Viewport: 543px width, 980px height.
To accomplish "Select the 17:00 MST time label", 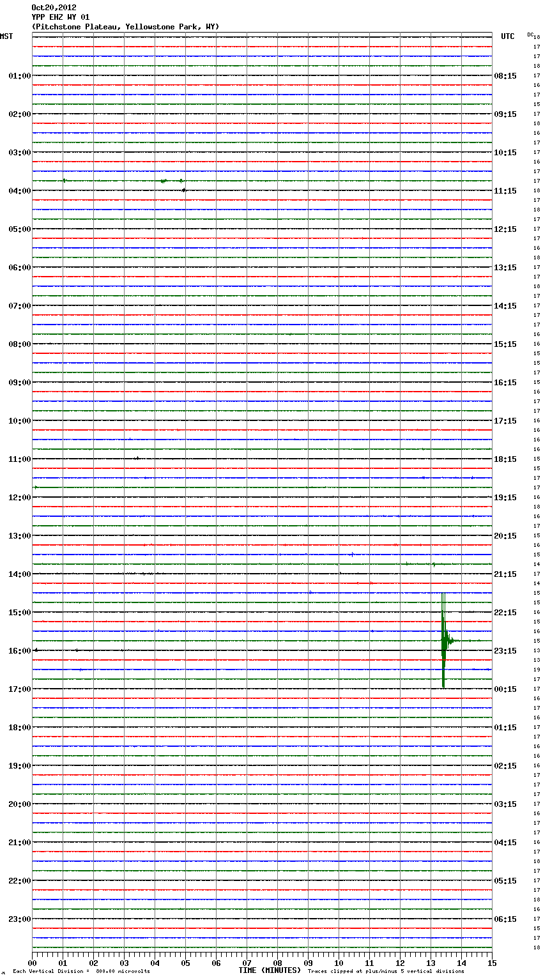I will pyautogui.click(x=20, y=689).
